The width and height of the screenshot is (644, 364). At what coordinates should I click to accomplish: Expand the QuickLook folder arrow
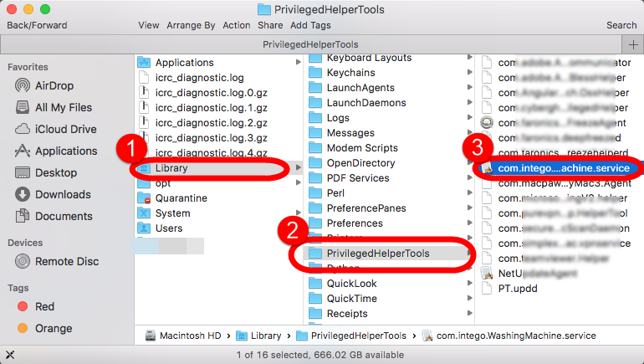pos(469,283)
